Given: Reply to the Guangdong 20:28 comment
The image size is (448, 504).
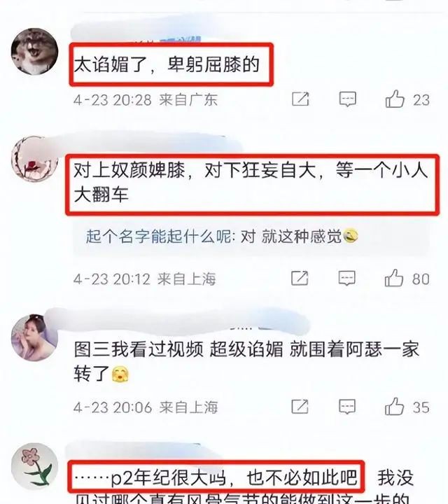Looking at the screenshot, I should pos(347,99).
